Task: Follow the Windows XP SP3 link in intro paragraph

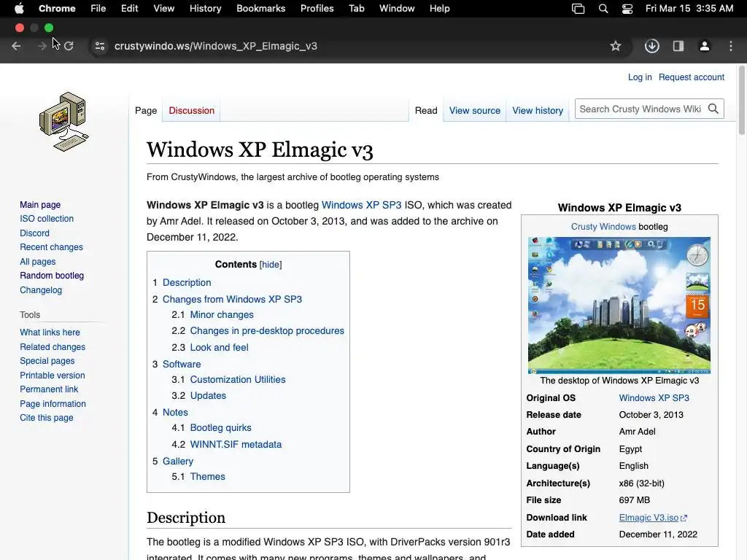Action: (x=362, y=205)
